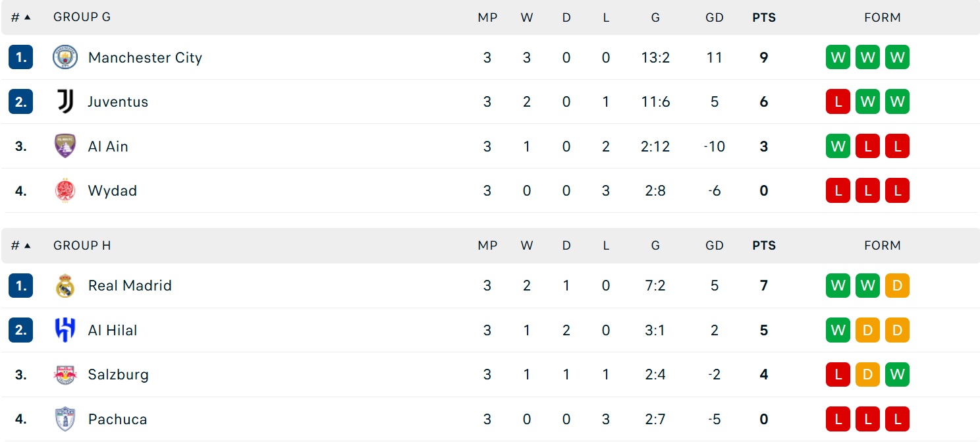Open the Manchester City club crest
The height and width of the screenshot is (442, 980).
coord(65,57)
